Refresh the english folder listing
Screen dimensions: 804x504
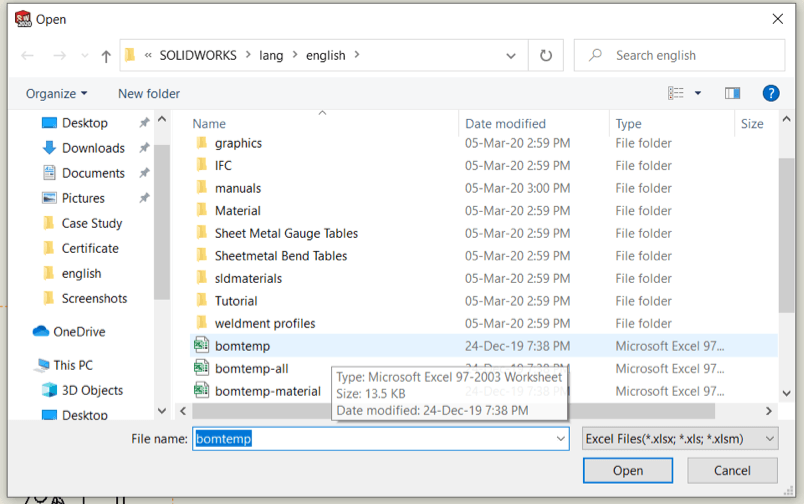(x=546, y=55)
